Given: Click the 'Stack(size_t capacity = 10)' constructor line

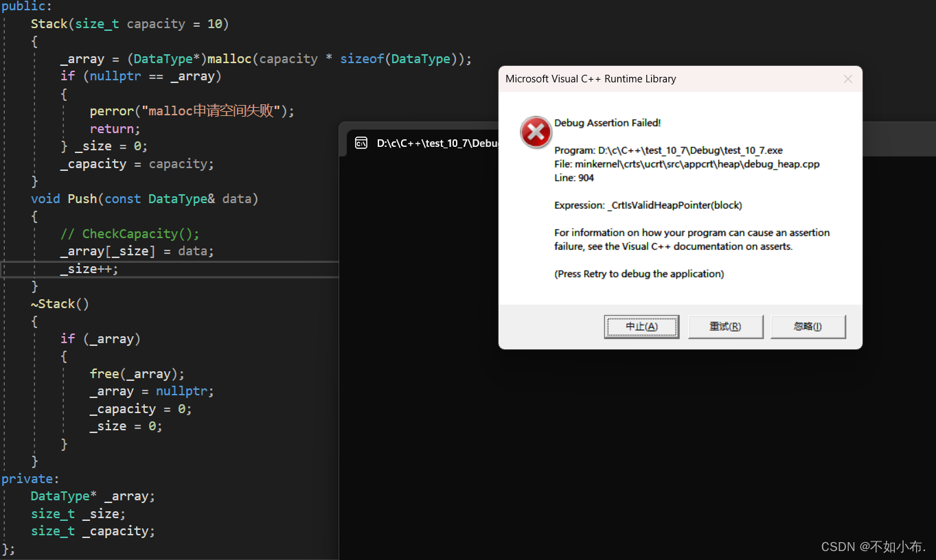Looking at the screenshot, I should pos(130,24).
